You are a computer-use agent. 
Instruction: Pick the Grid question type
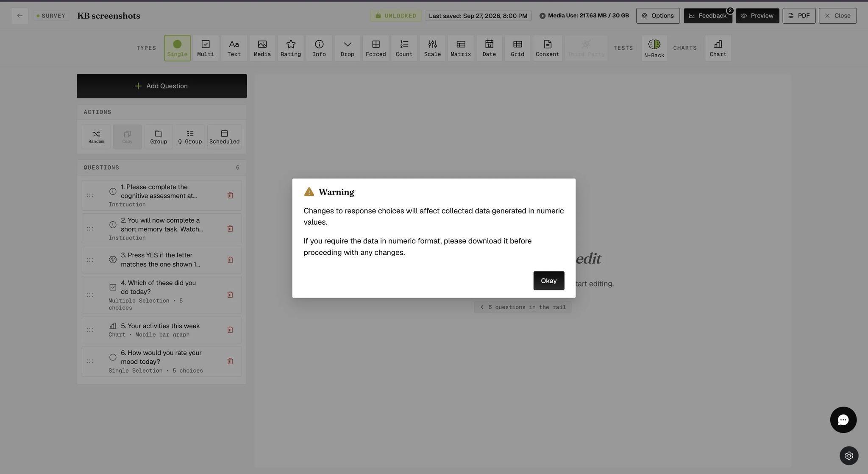coord(517,48)
